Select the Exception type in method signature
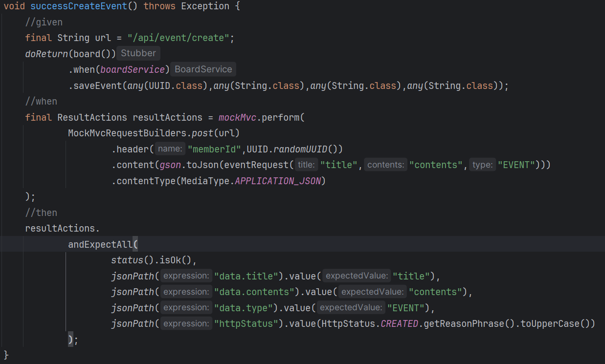 [x=205, y=6]
